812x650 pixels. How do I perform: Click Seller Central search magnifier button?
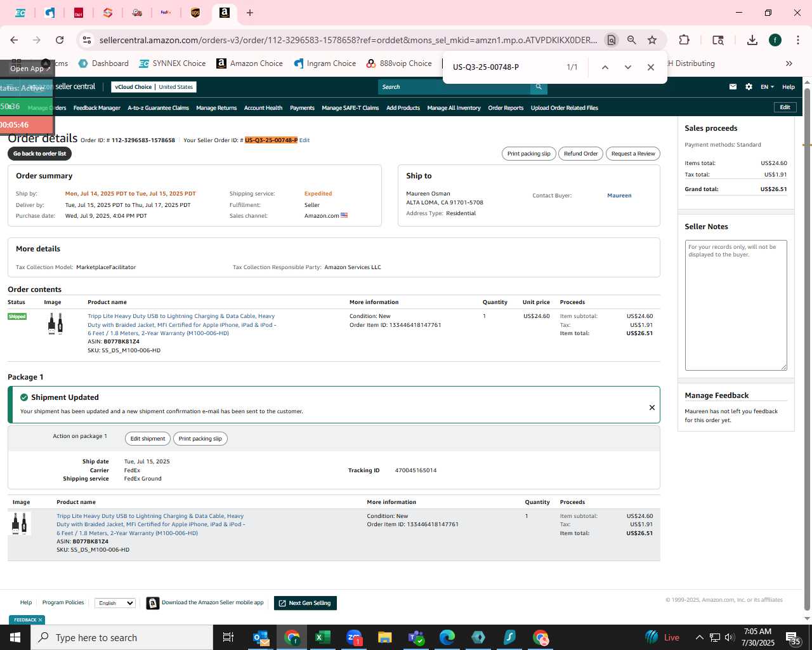tap(539, 87)
